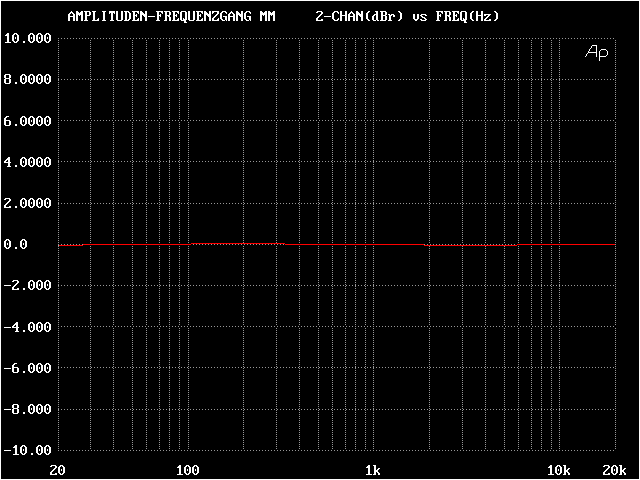Select the 0.0 reference level label
Screen dimensions: 640x480
(19, 244)
